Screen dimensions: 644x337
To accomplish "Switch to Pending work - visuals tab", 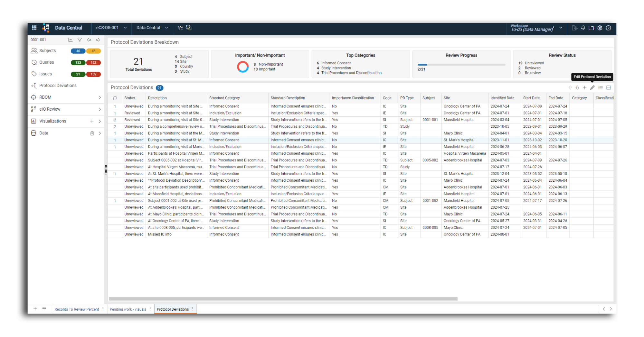I will 128,309.
